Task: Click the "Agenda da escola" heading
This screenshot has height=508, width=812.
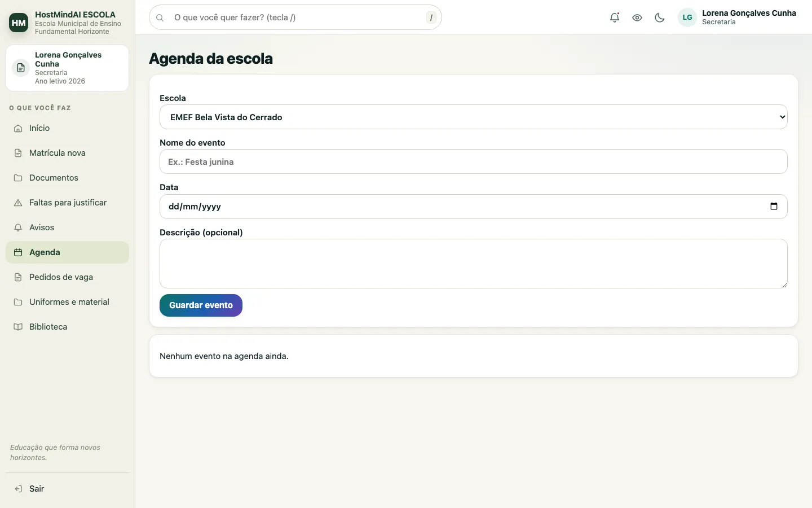Action: pos(211,59)
